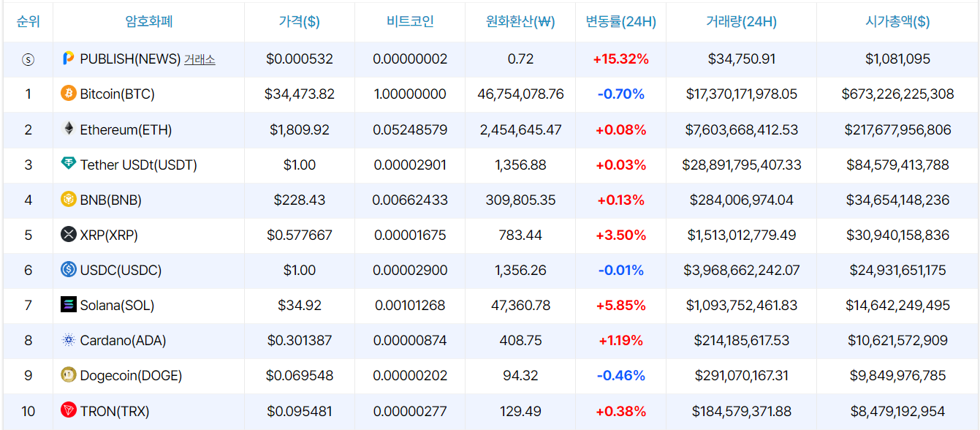Click Solana's +5.85% change value
Image resolution: width=980 pixels, height=430 pixels.
click(620, 305)
